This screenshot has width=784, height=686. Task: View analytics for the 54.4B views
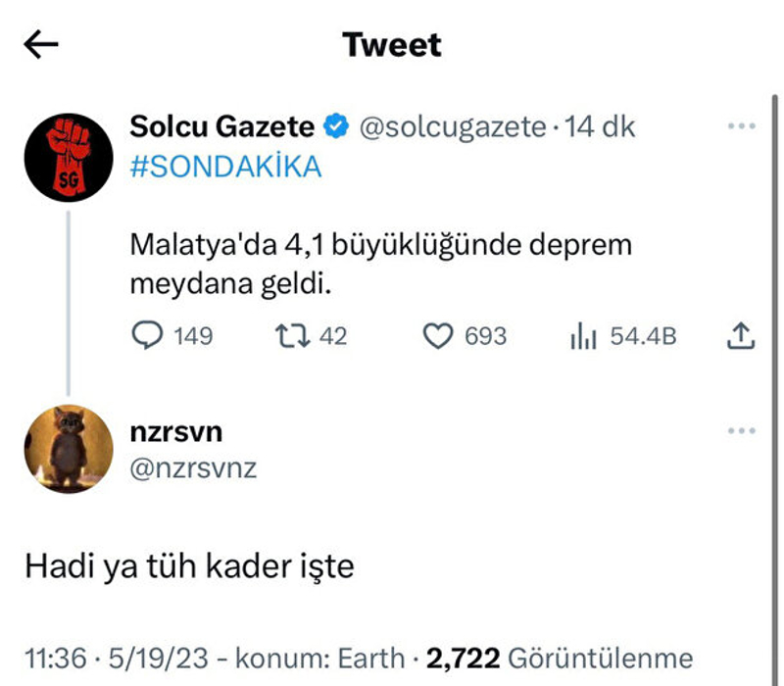pos(584,336)
